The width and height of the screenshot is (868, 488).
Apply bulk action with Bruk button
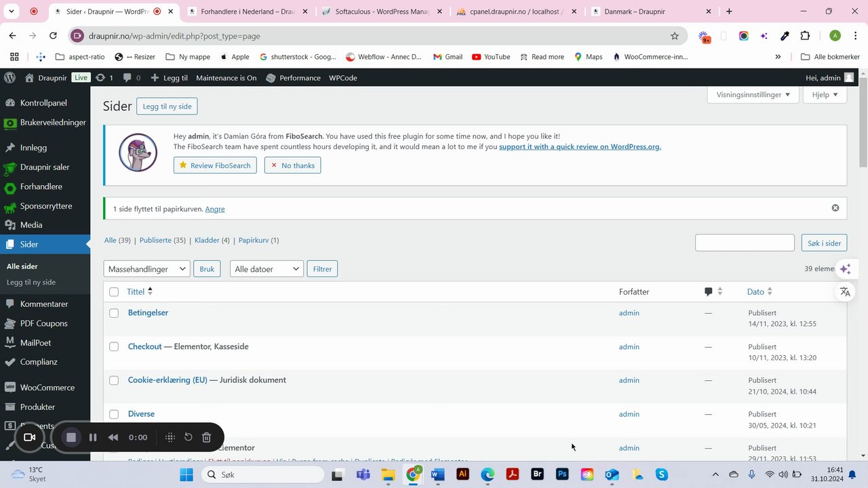click(x=207, y=269)
